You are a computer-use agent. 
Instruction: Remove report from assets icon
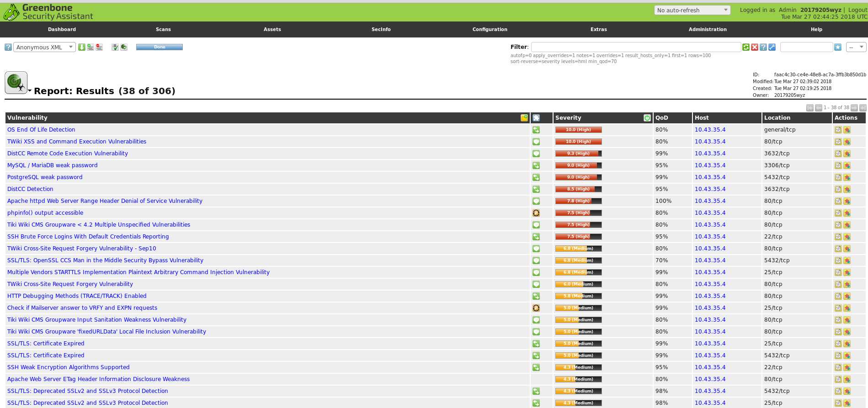pos(99,47)
